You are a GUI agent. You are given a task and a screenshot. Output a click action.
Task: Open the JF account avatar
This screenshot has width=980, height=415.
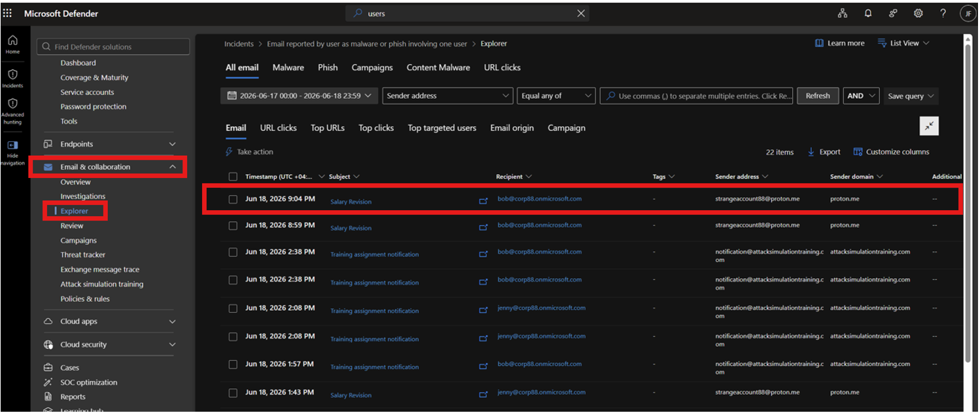[x=968, y=13]
